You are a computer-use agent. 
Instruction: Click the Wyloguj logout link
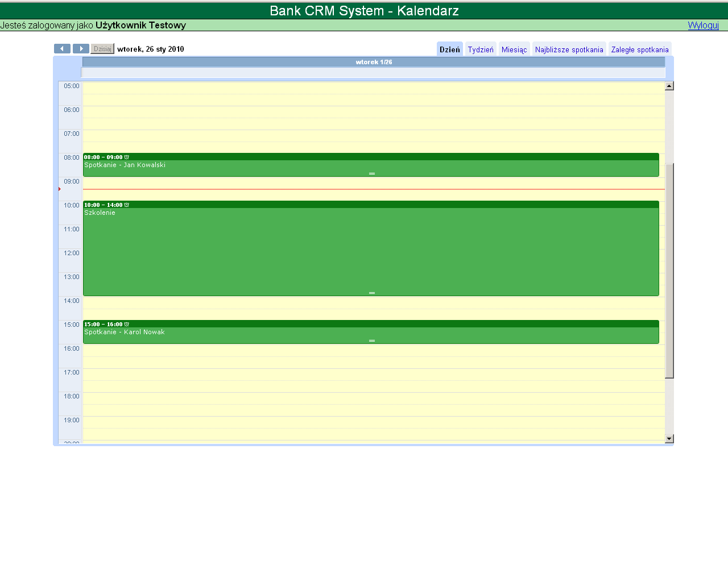click(704, 25)
